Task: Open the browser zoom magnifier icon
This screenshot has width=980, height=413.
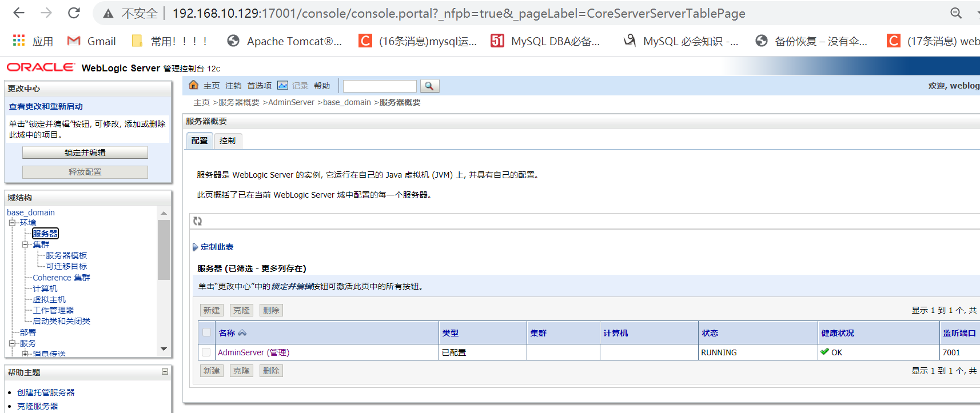Action: click(x=956, y=13)
